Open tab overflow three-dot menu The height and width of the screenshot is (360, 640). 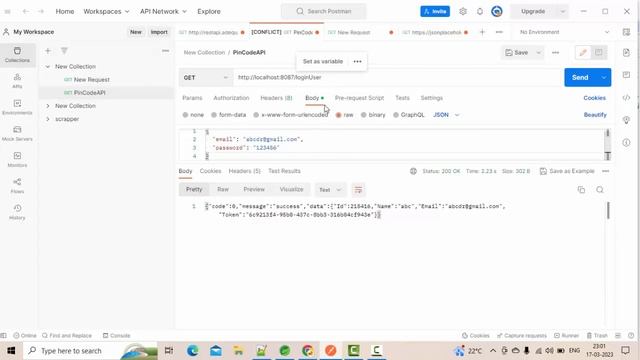pyautogui.click(x=499, y=32)
